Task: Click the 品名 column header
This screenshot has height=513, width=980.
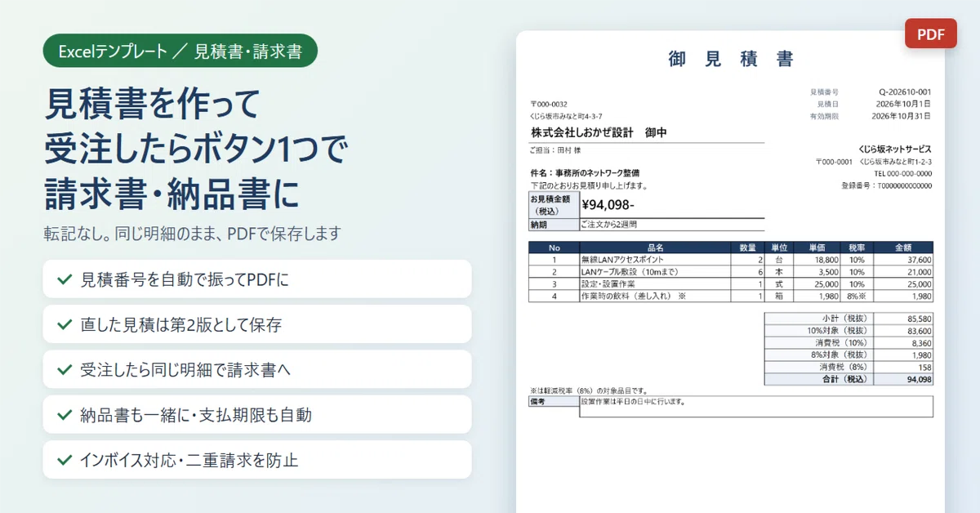Action: click(655, 248)
